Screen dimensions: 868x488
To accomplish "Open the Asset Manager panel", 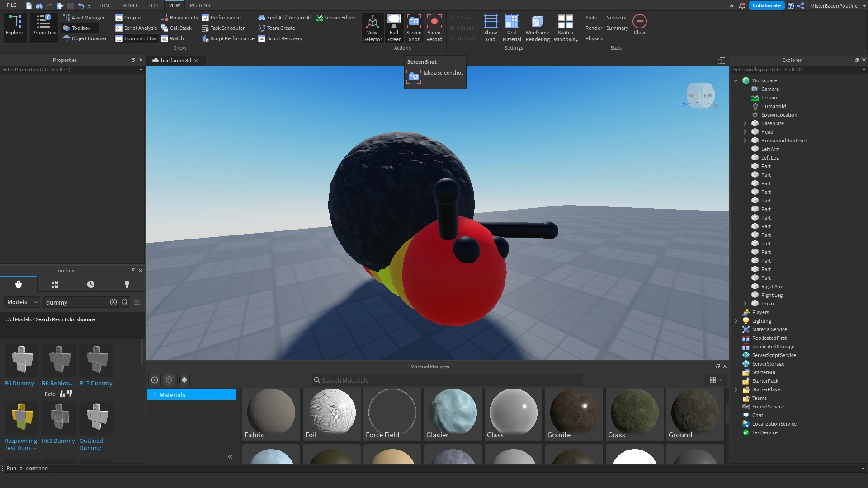I will (84, 18).
